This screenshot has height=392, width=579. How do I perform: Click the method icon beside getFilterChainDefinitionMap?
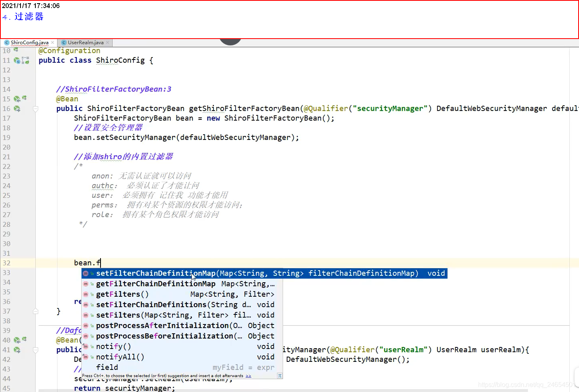(x=86, y=284)
